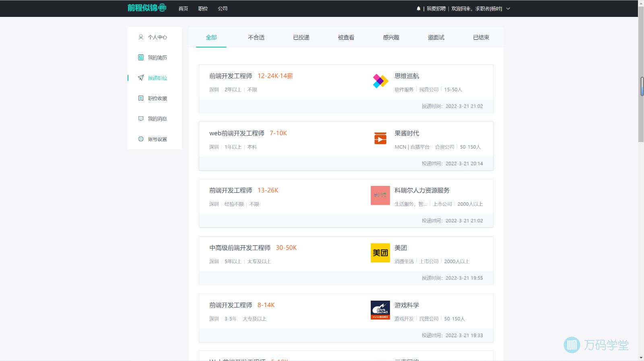Open the 中高级前端开发工程师 job title
The image size is (644, 361).
[240, 248]
